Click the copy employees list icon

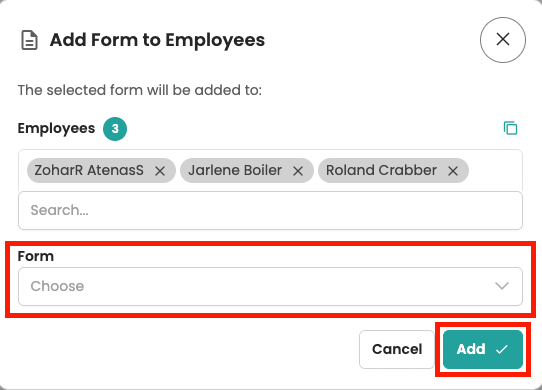pos(510,128)
